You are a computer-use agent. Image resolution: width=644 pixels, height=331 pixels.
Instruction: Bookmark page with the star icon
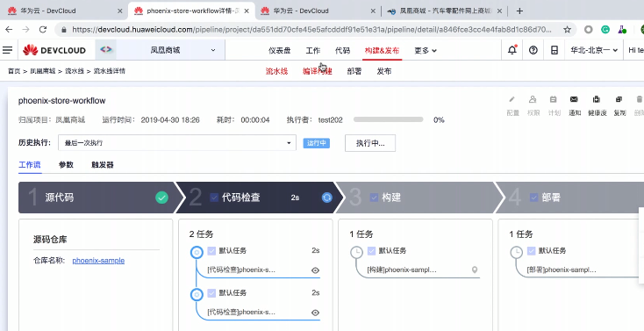point(567,29)
